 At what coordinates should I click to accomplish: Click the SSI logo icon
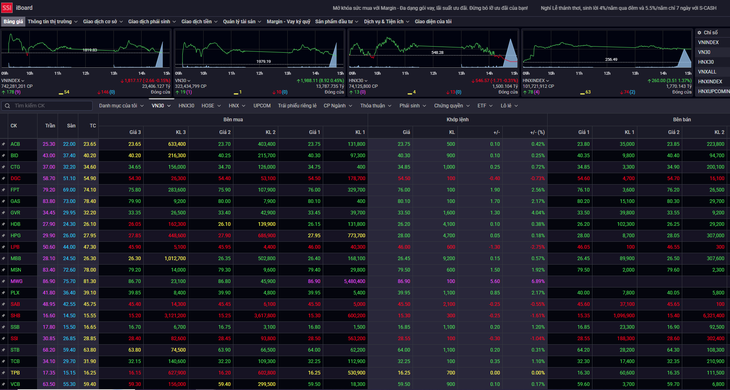tap(7, 8)
